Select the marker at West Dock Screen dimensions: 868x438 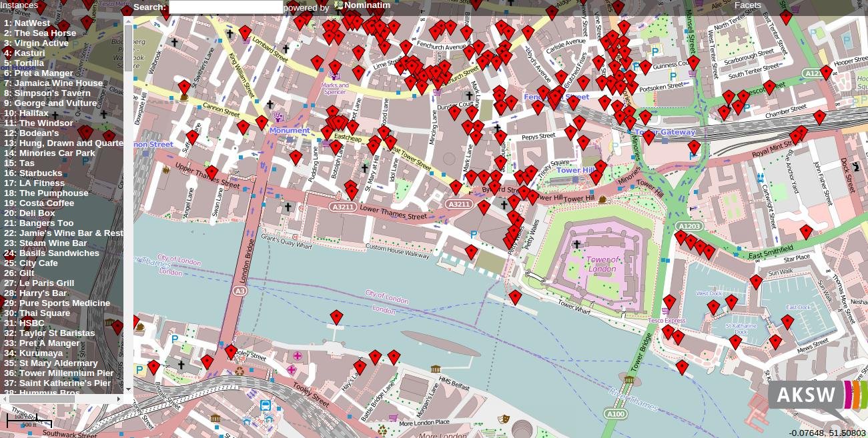coord(713,307)
